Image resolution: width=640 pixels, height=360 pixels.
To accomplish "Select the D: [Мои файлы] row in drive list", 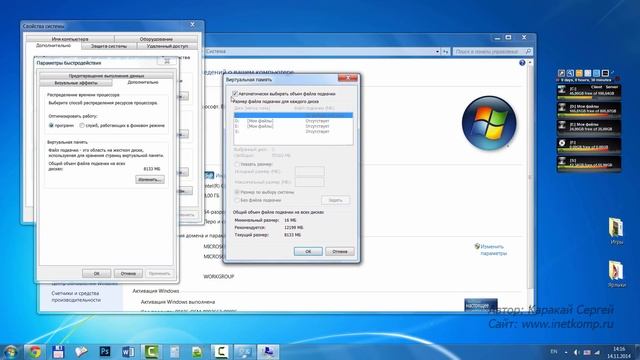I will [x=293, y=121].
